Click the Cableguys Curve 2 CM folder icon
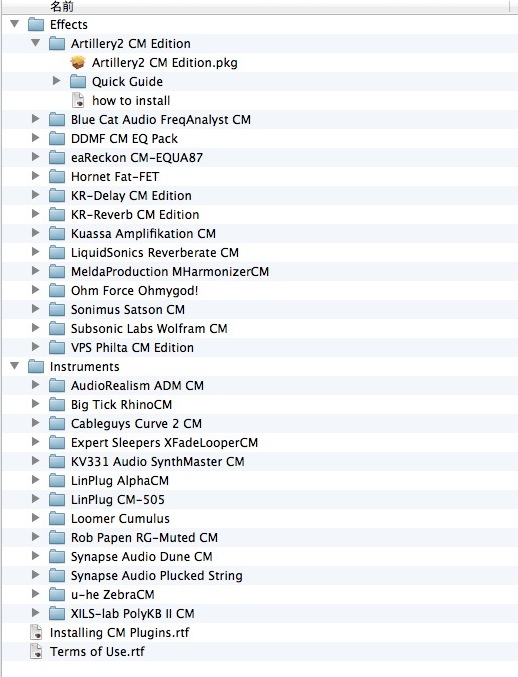Image resolution: width=518 pixels, height=677 pixels. (x=57, y=424)
